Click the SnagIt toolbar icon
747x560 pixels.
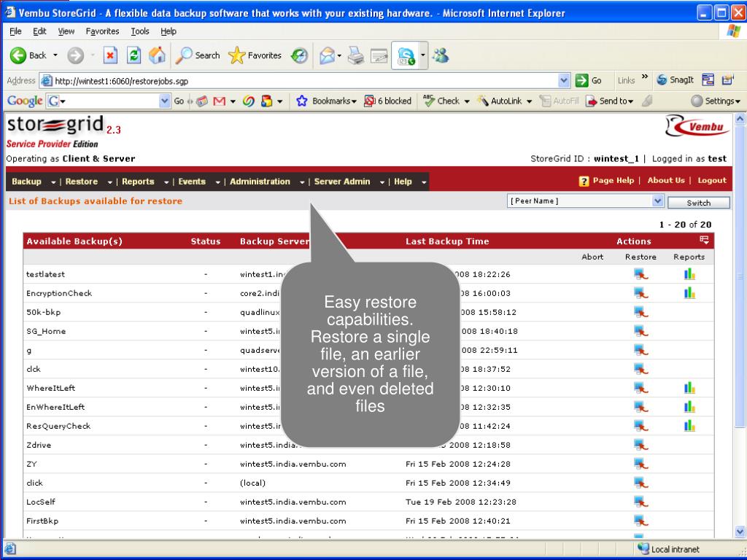point(676,80)
